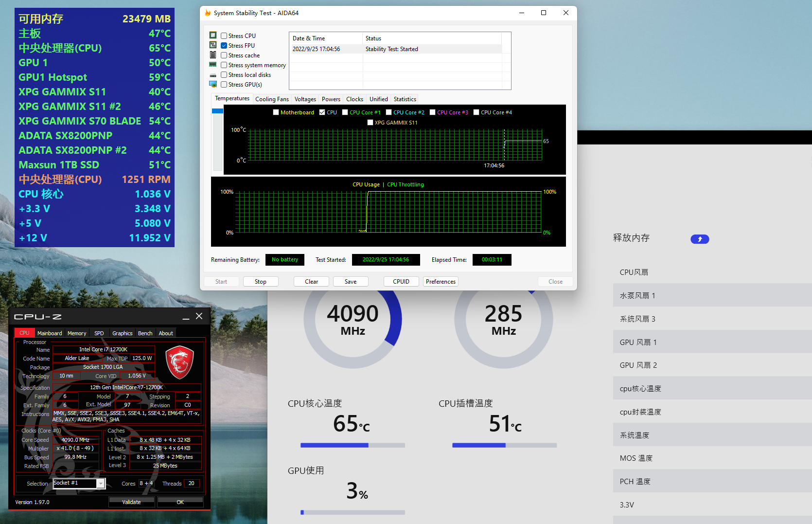Click the RAM icon beside Stress system memory

point(213,64)
